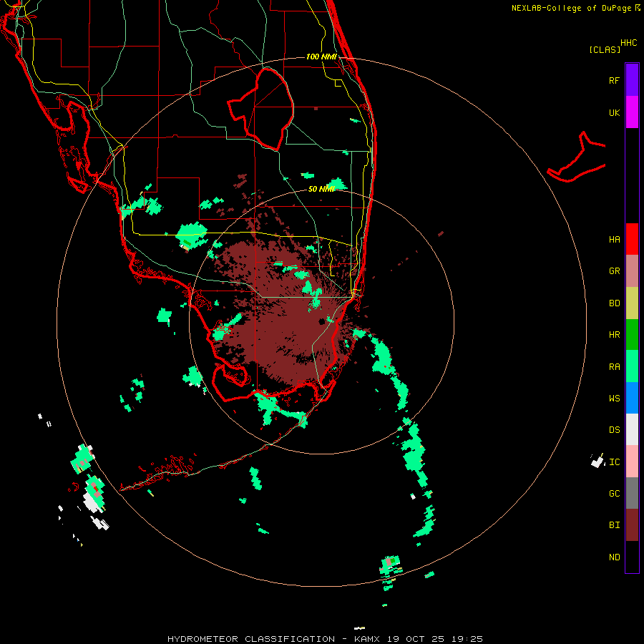Click the magenta UK color swatch
Viewport: 644px width, 644px height.
point(632,112)
